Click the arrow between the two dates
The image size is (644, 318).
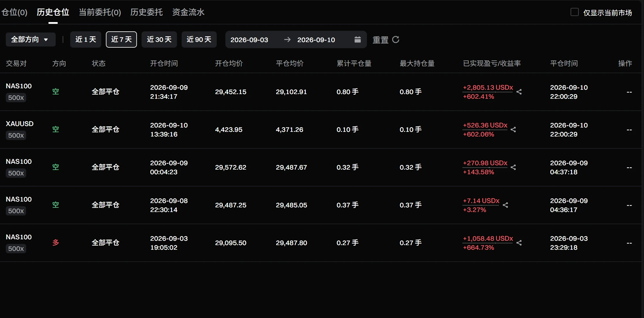click(287, 39)
